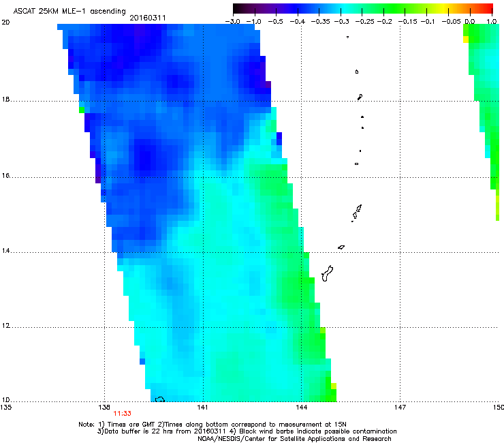
Task: Click the longitude axis label "138"
Action: point(104,408)
